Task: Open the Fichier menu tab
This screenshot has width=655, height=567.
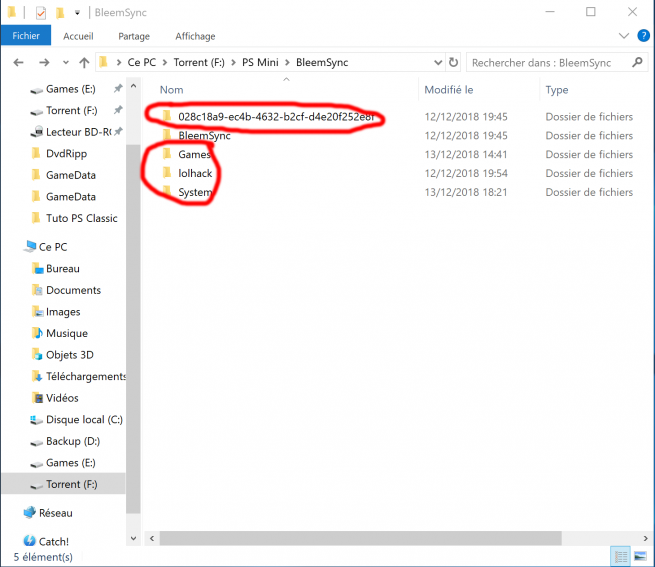Action: (26, 36)
